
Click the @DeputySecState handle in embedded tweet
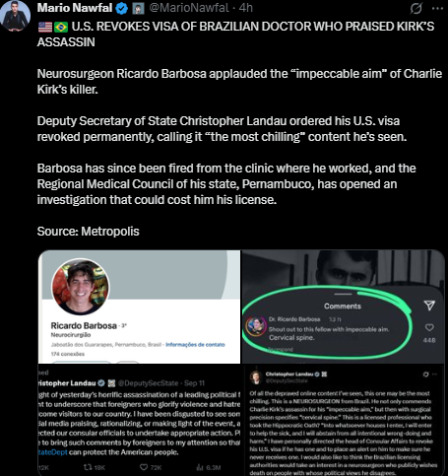(148, 383)
